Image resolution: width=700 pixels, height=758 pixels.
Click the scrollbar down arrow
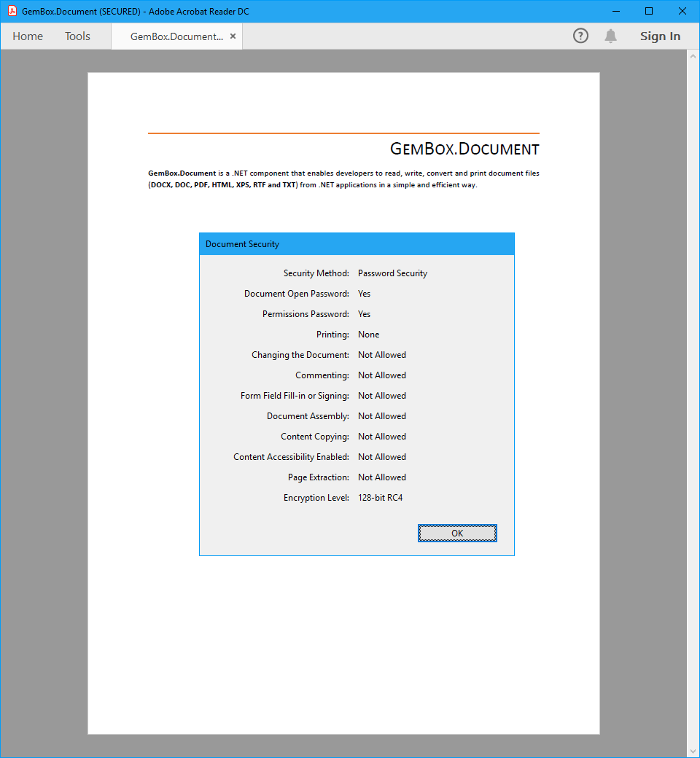click(693, 751)
